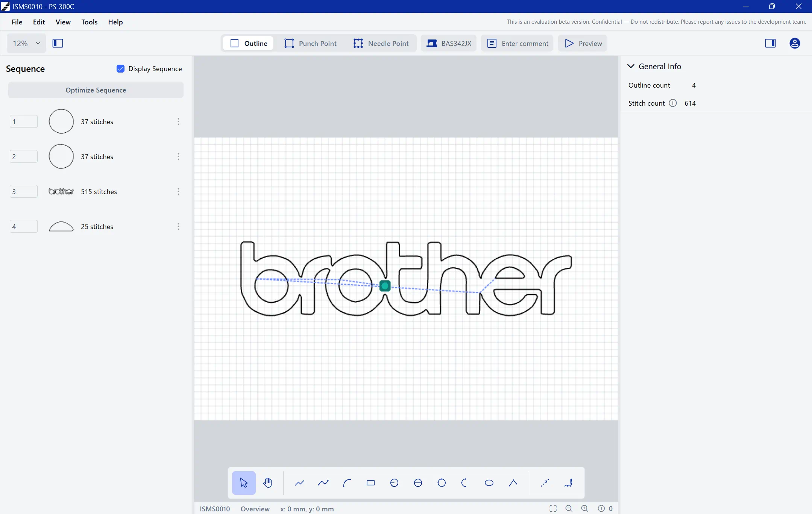Image resolution: width=812 pixels, height=514 pixels.
Task: Click the '25 stitches' label
Action: (97, 226)
